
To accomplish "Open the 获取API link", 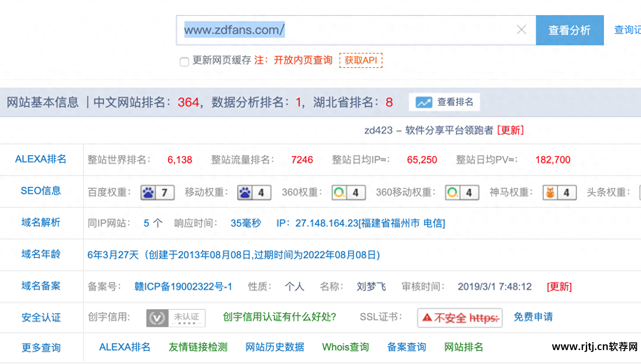I will (361, 60).
